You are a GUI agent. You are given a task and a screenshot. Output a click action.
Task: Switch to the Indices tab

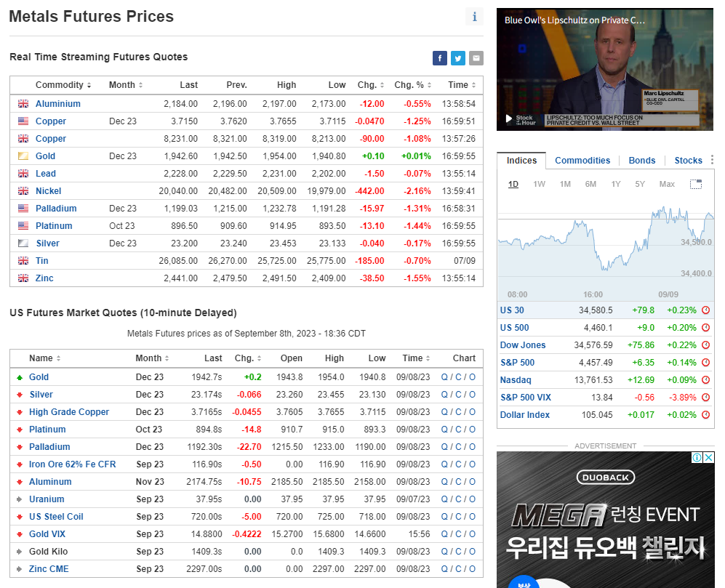click(521, 161)
